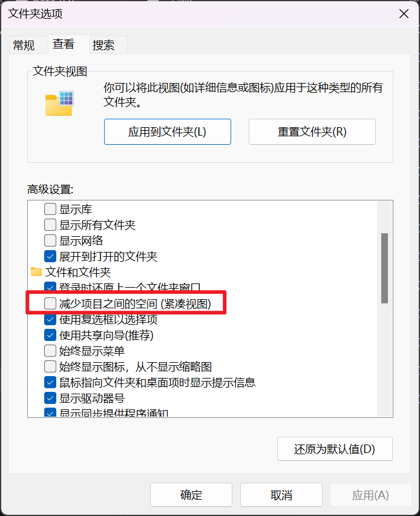This screenshot has width=420, height=516.
Task: Click the advanced settings scrollbar thumb
Action: 384,268
